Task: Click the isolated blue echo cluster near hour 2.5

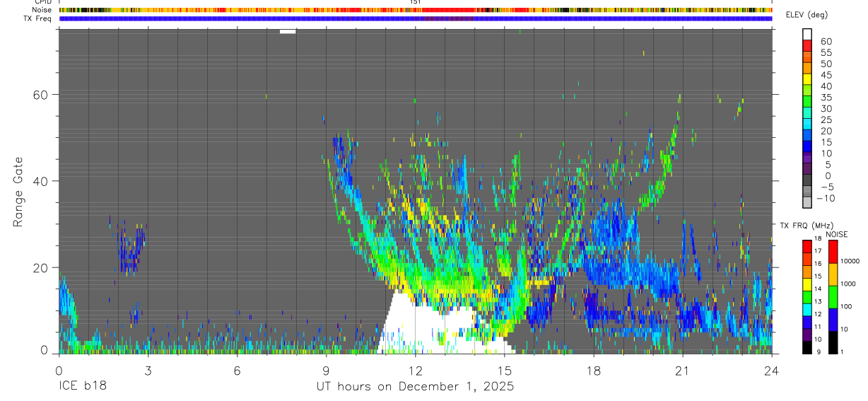Action: [x=131, y=248]
